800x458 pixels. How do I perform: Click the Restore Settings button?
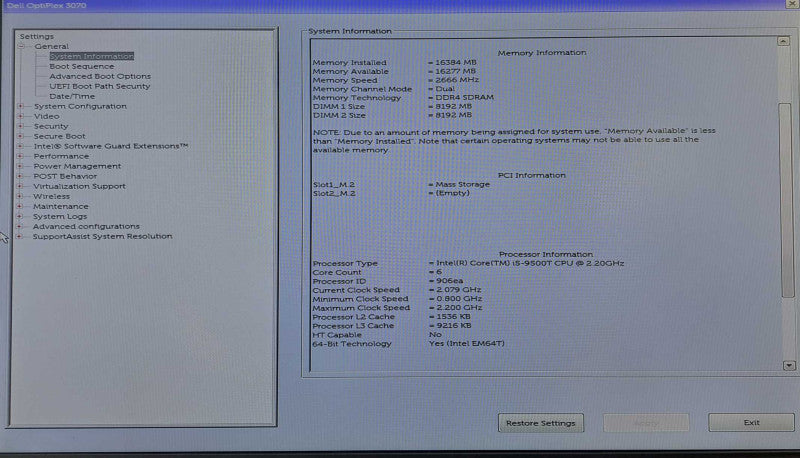click(x=541, y=423)
